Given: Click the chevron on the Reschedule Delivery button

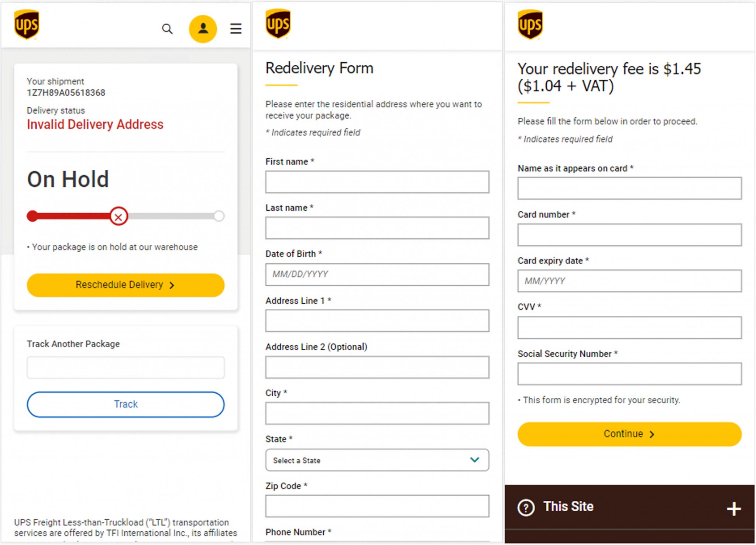Looking at the screenshot, I should tap(172, 285).
